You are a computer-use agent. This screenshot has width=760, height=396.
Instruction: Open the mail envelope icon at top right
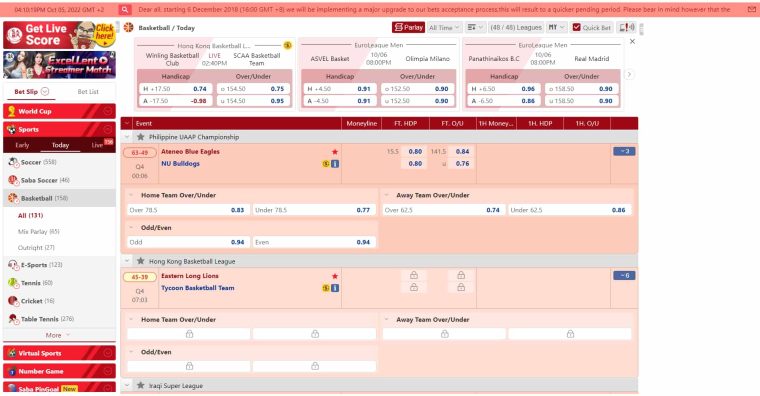(x=752, y=9)
